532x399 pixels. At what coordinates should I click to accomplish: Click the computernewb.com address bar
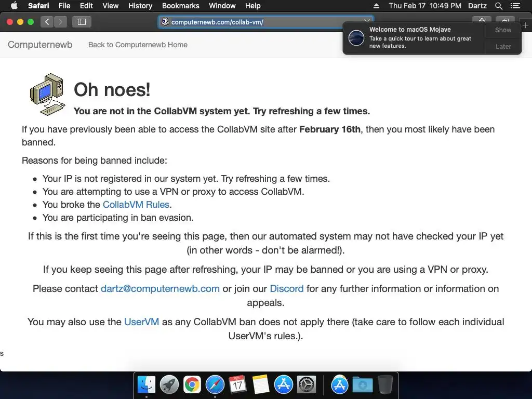tap(265, 22)
